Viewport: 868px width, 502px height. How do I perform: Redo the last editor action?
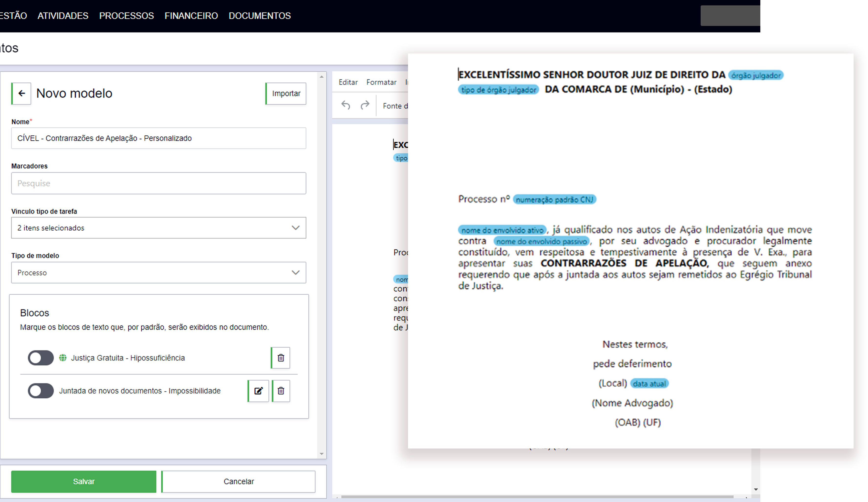365,106
